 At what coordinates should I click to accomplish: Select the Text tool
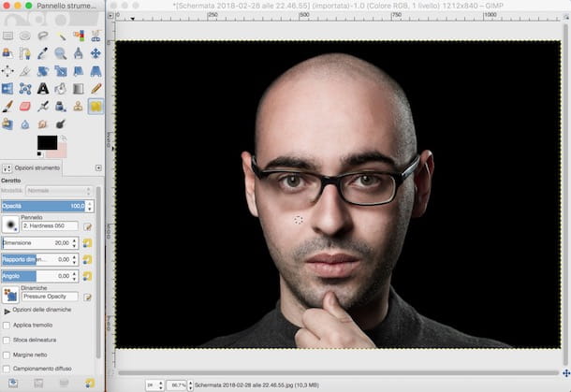click(x=43, y=88)
